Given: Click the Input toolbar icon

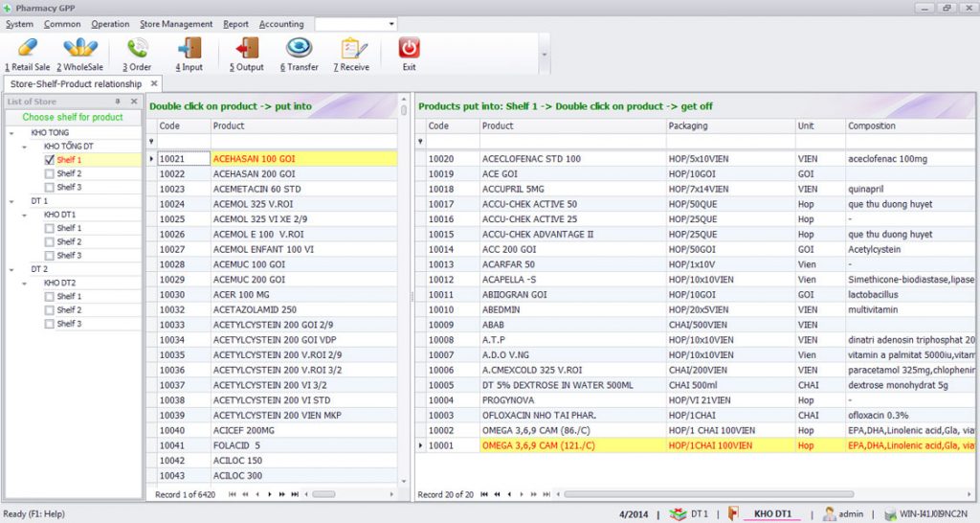Looking at the screenshot, I should [x=189, y=49].
